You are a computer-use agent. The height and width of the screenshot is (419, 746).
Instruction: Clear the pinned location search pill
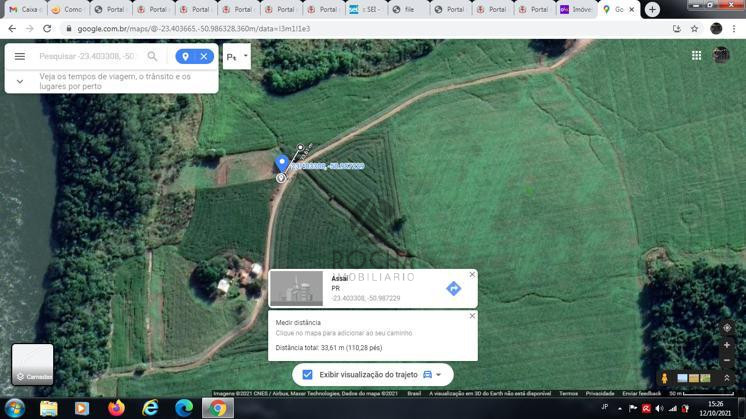pyautogui.click(x=204, y=57)
